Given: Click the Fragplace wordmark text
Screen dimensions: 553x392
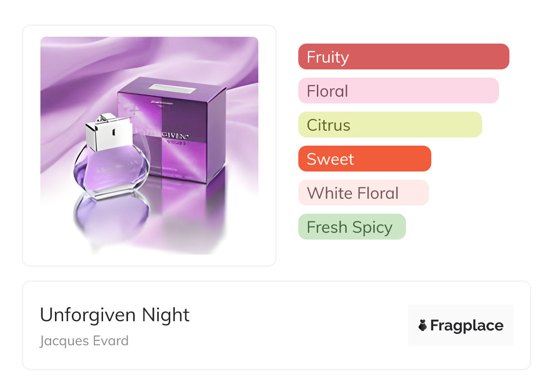Looking at the screenshot, I should 467,326.
